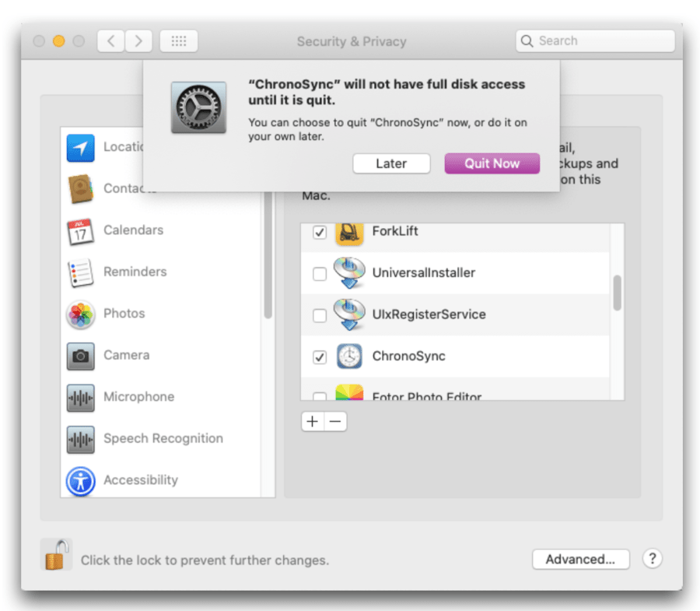Screen dimensions: 700x611
Task: Open Microphone privacy settings
Action: tap(138, 397)
